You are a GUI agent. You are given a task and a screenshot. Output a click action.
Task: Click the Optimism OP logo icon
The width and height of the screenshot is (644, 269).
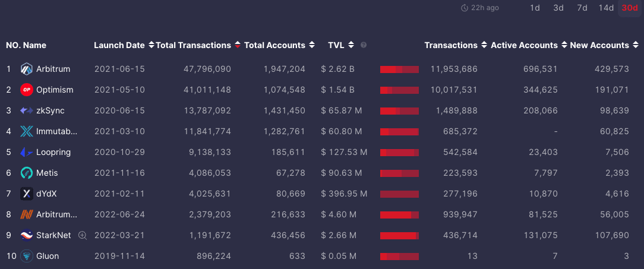click(x=27, y=90)
